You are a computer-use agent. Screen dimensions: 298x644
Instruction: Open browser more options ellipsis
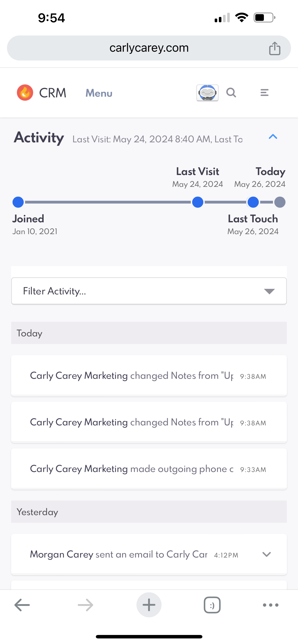tap(270, 605)
